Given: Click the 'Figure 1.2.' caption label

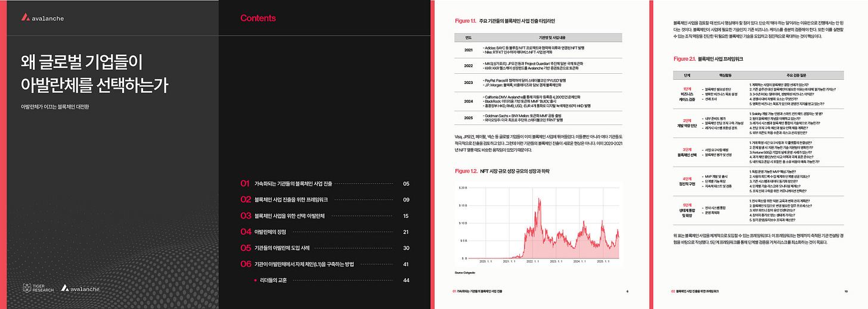Looking at the screenshot, I should pos(466,171).
